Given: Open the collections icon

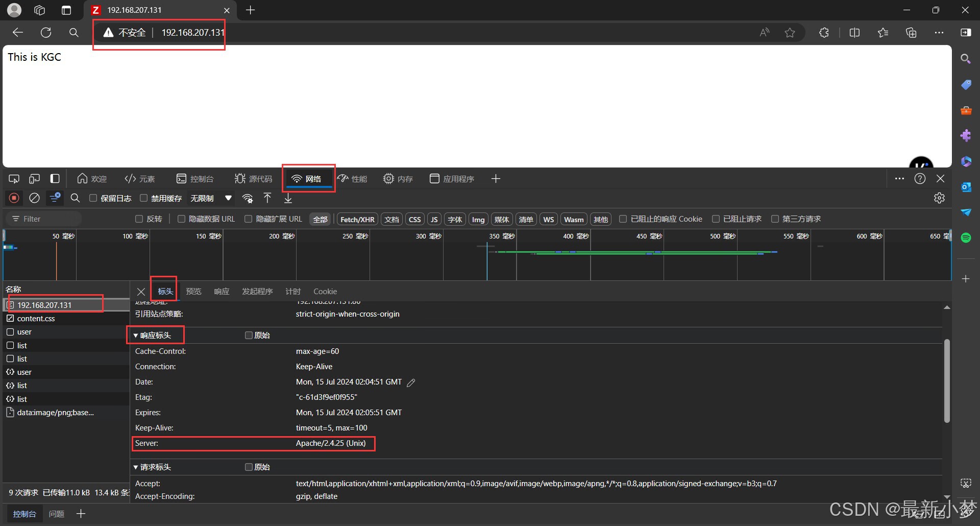Looking at the screenshot, I should pos(911,33).
